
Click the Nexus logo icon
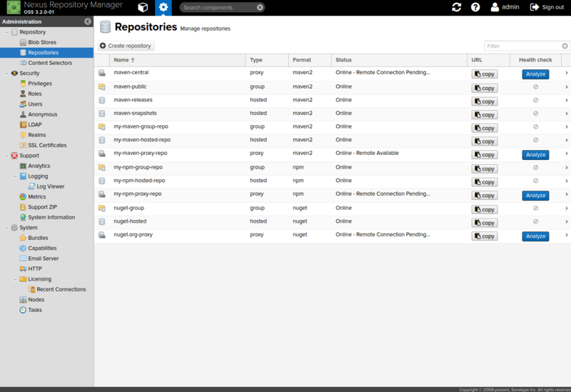pyautogui.click(x=14, y=7)
